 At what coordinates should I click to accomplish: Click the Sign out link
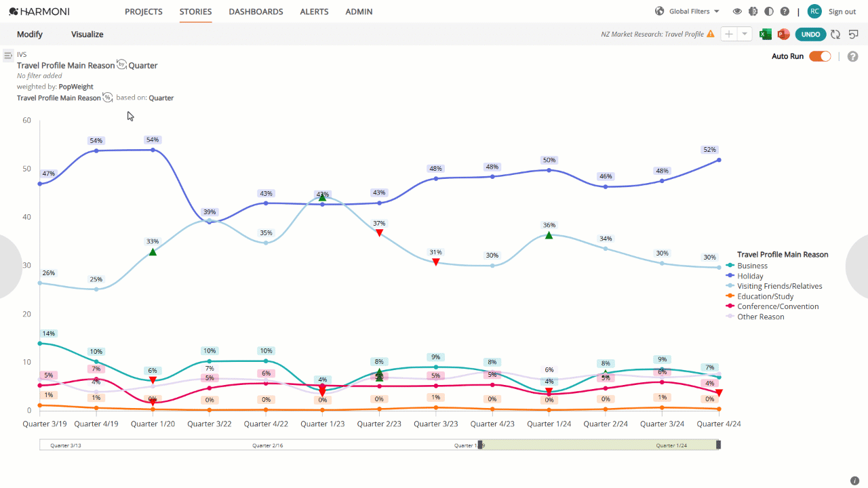(x=842, y=12)
